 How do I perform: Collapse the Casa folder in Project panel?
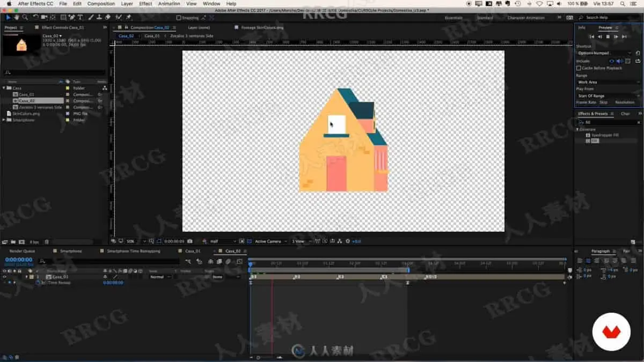(4, 88)
